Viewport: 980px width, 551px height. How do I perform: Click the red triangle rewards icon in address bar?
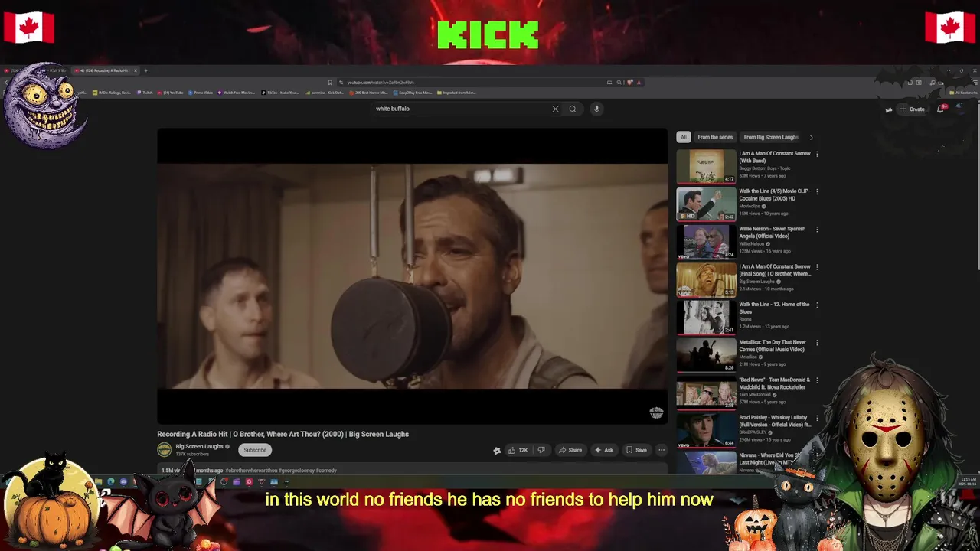[x=639, y=83]
